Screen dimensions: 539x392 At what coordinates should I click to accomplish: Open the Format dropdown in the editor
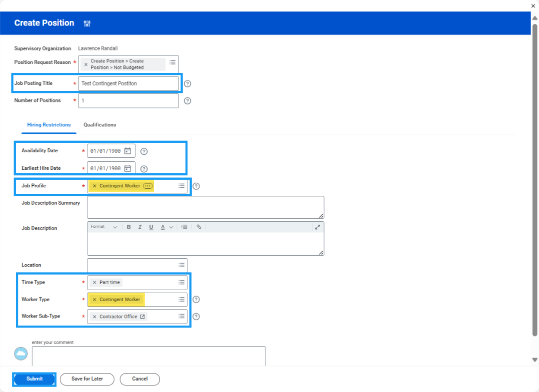tap(104, 227)
